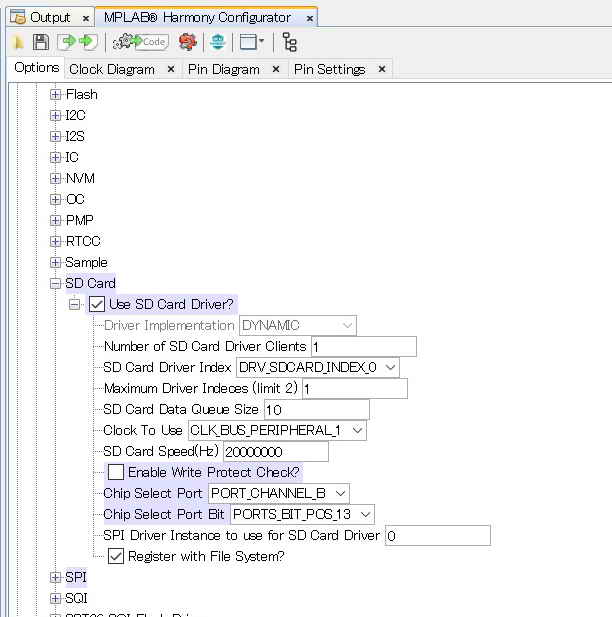Screen dimensions: 612x617
Task: Click the tree hierarchy view icon
Action: click(290, 42)
